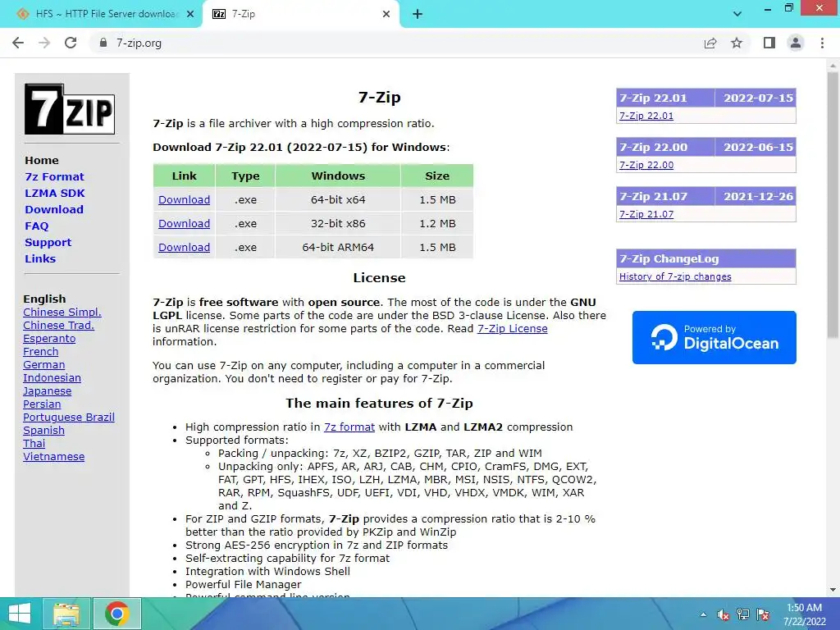Open the Download sidebar link

pos(54,209)
